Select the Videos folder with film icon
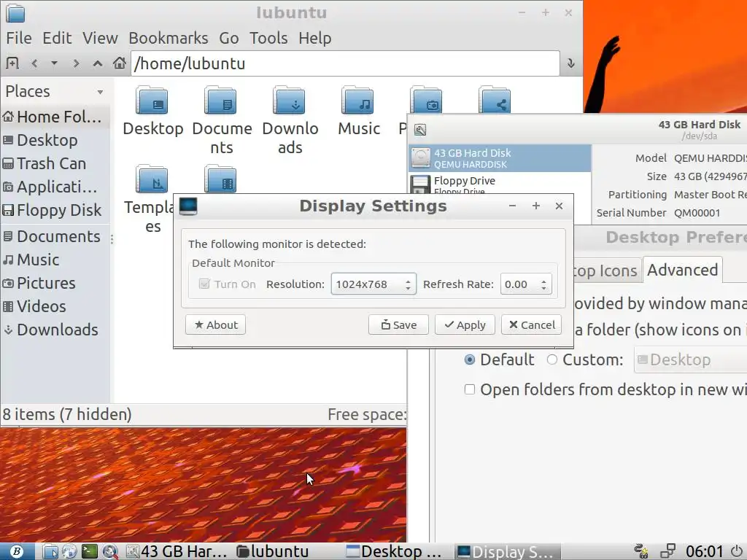The height and width of the screenshot is (560, 747). [220, 179]
